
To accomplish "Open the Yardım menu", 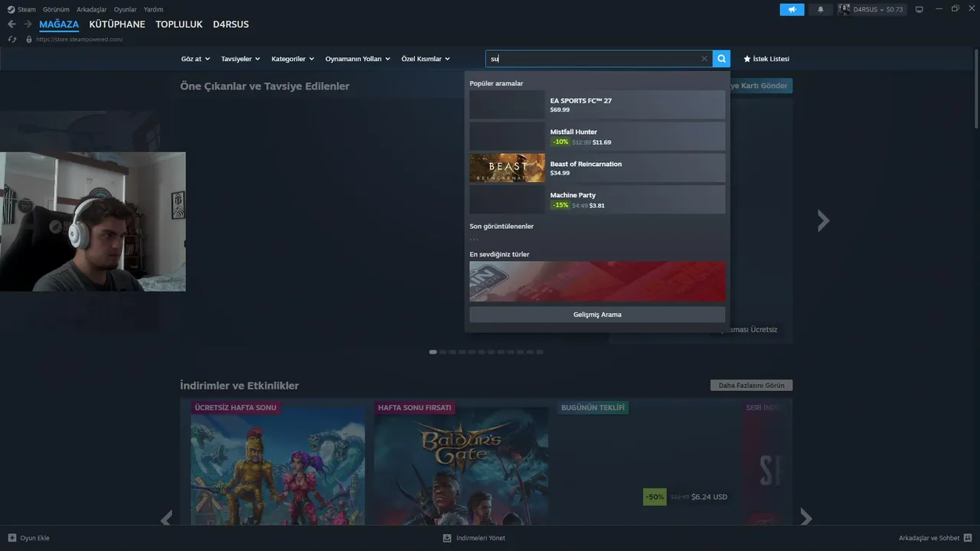I will coord(153,9).
